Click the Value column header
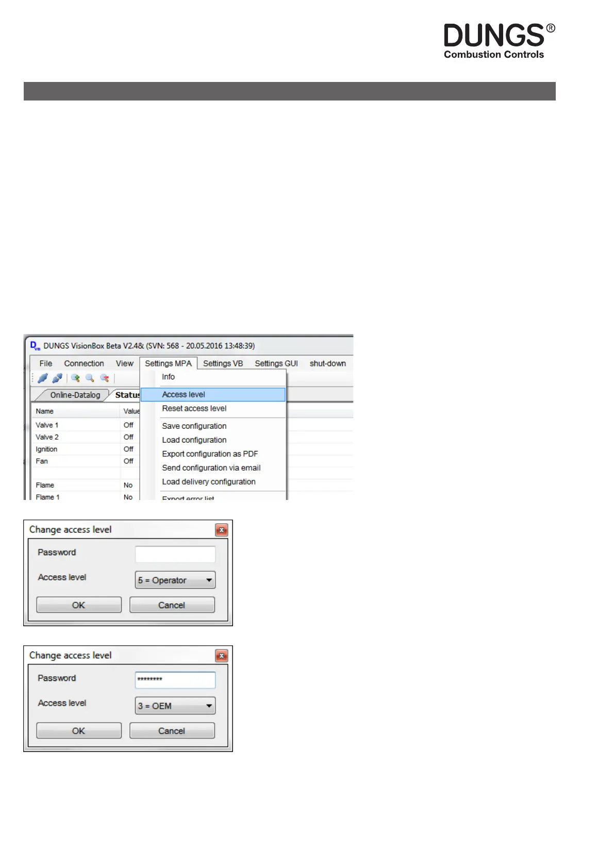The width and height of the screenshot is (614, 868). (x=131, y=411)
